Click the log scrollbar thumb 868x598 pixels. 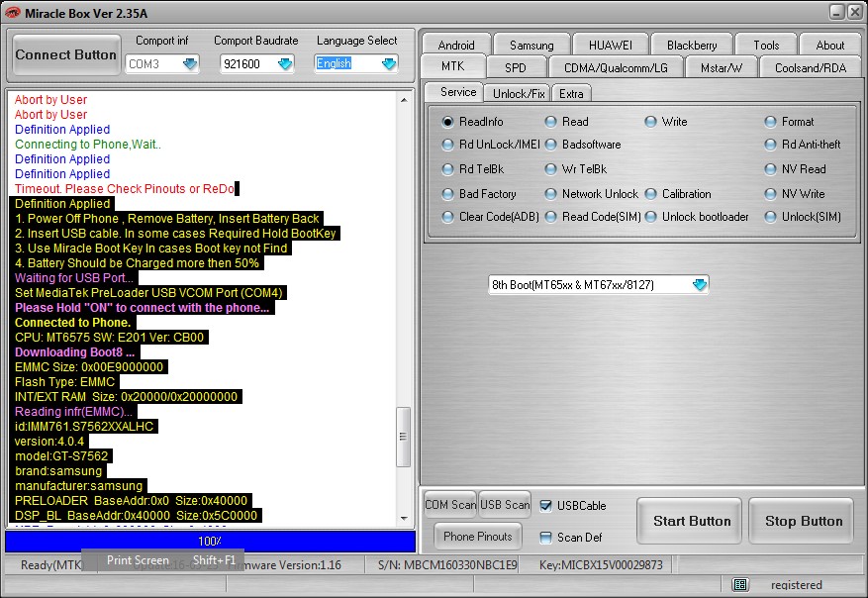(x=404, y=437)
